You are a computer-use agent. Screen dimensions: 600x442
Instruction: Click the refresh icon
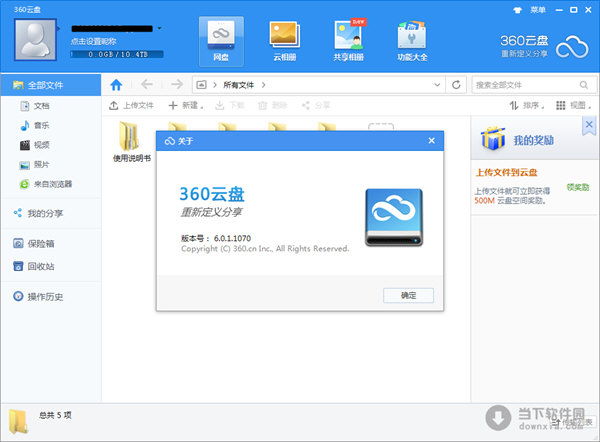[x=456, y=85]
